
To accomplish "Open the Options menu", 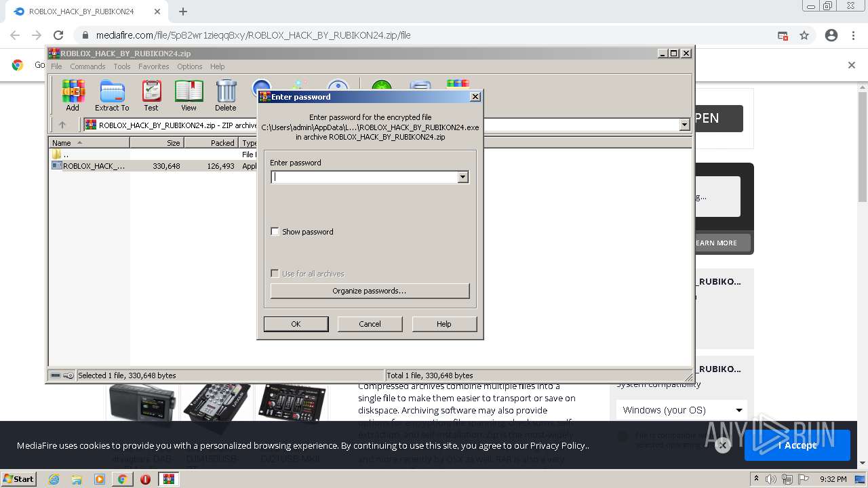I will pos(190,66).
